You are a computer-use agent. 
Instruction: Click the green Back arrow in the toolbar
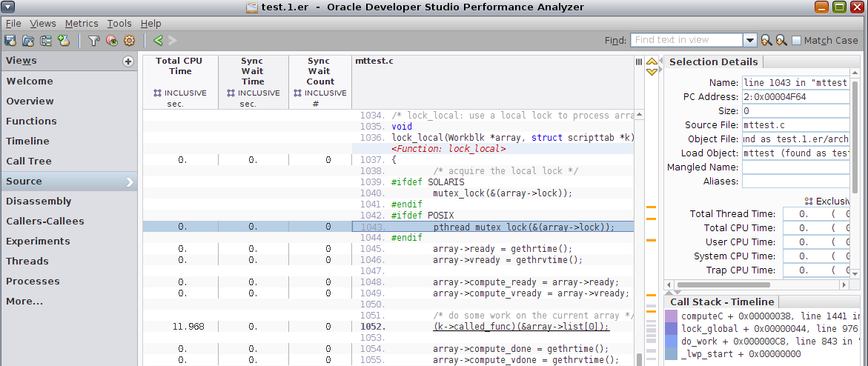pyautogui.click(x=158, y=40)
